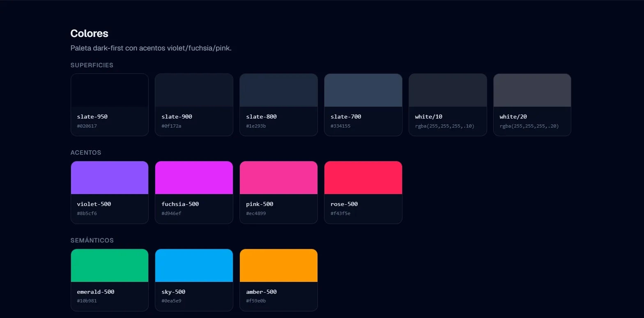Pick the emerald-500 green color block
This screenshot has width=644, height=318.
click(x=110, y=265)
